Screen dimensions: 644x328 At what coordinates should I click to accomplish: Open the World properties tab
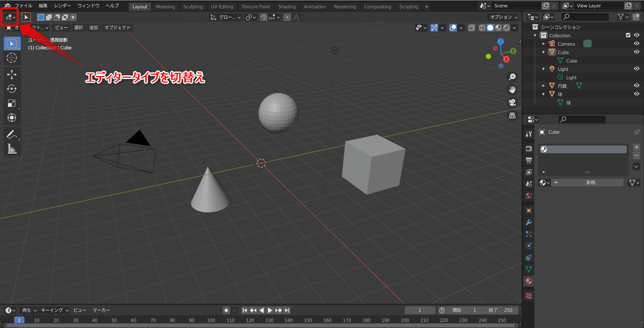point(529,196)
